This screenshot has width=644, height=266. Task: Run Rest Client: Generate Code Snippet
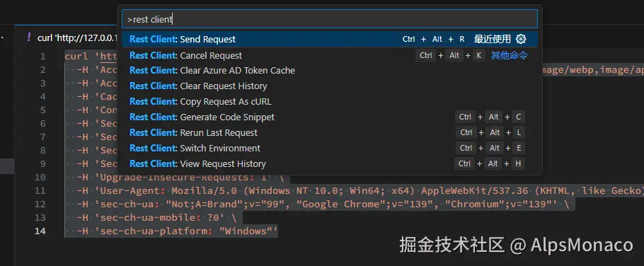(329, 117)
